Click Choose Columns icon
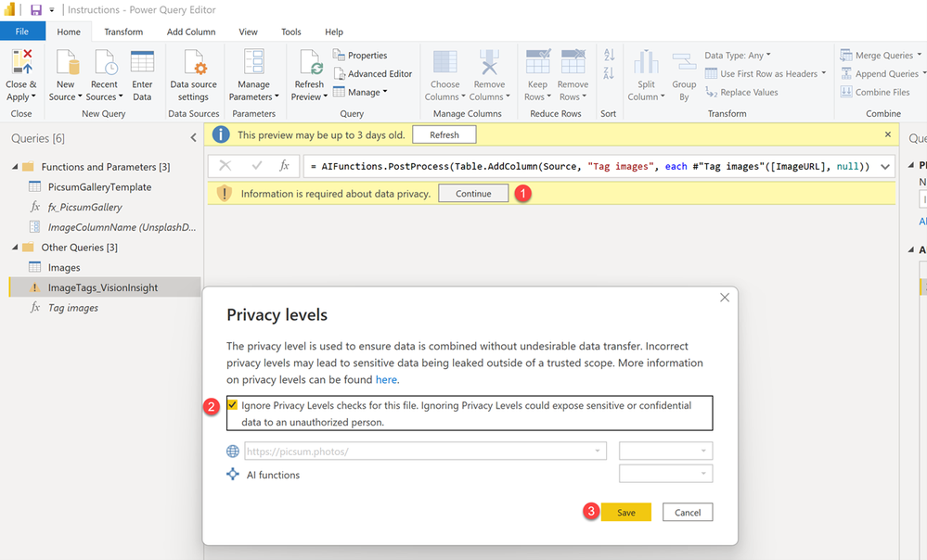 (x=445, y=62)
